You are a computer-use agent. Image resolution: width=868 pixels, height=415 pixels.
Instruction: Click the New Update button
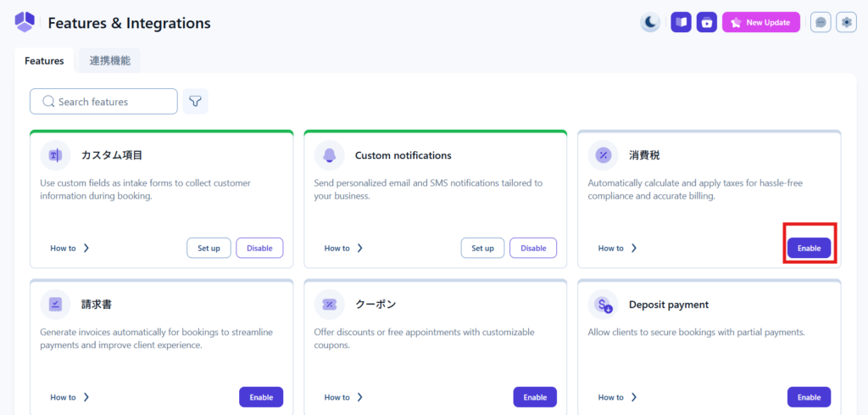click(x=761, y=23)
